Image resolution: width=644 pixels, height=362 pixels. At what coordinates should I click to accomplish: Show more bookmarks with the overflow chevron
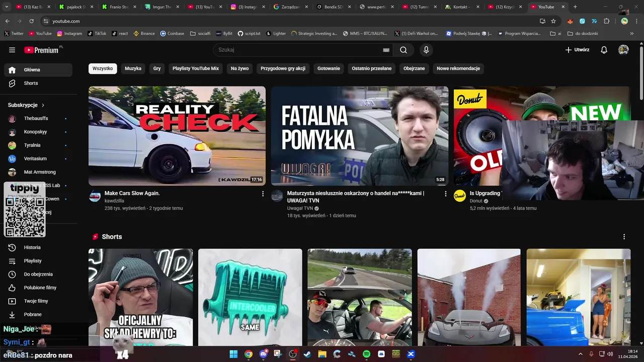click(x=632, y=34)
